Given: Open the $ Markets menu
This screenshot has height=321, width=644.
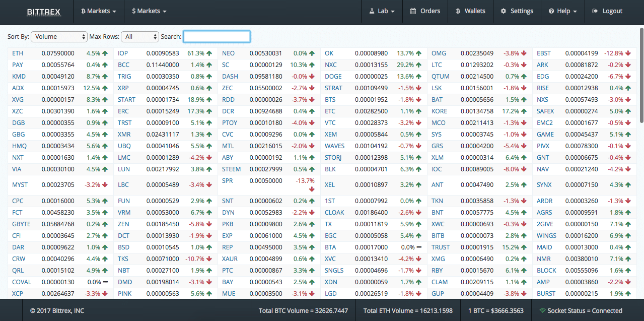Looking at the screenshot, I should click(149, 11).
